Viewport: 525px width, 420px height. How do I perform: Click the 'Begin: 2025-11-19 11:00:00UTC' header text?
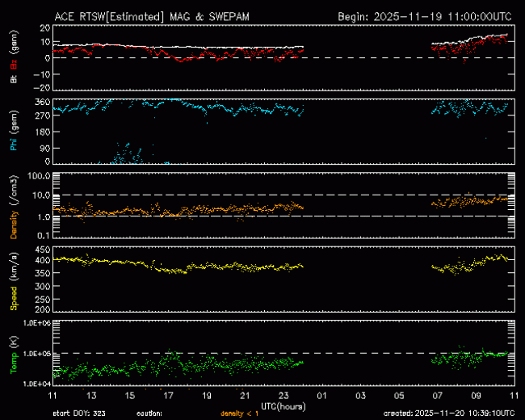pos(425,17)
